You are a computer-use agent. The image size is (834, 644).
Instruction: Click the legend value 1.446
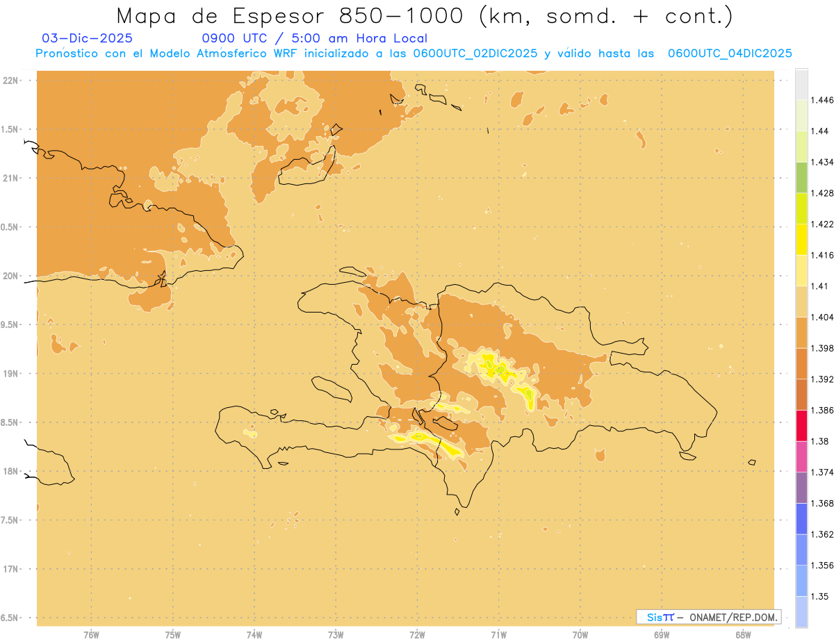coord(822,100)
